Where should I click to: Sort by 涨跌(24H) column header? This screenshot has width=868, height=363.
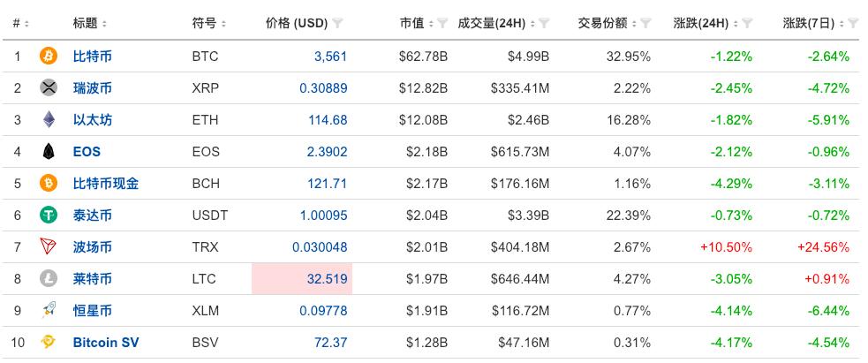706,23
